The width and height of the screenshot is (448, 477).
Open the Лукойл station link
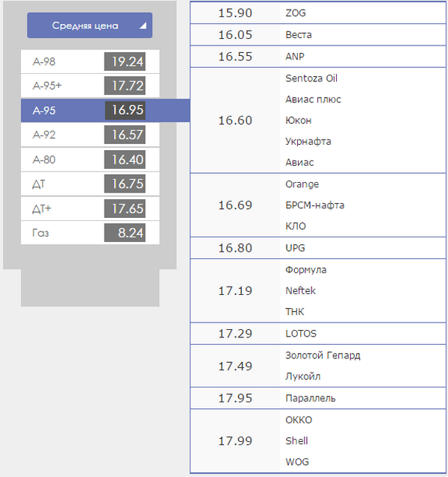pyautogui.click(x=302, y=377)
